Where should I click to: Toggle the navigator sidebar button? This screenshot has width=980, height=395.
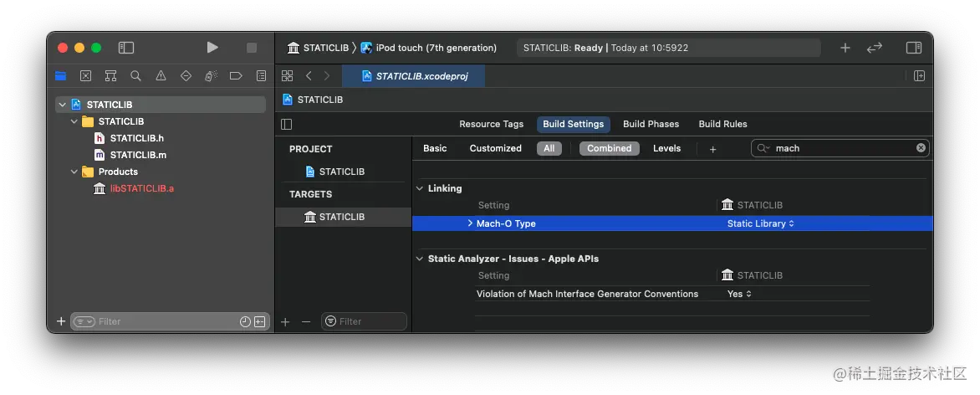click(x=126, y=48)
